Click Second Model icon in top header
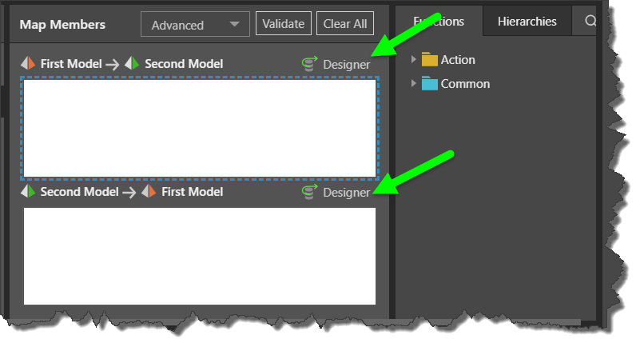Screen dimensions: 644x347 133,64
